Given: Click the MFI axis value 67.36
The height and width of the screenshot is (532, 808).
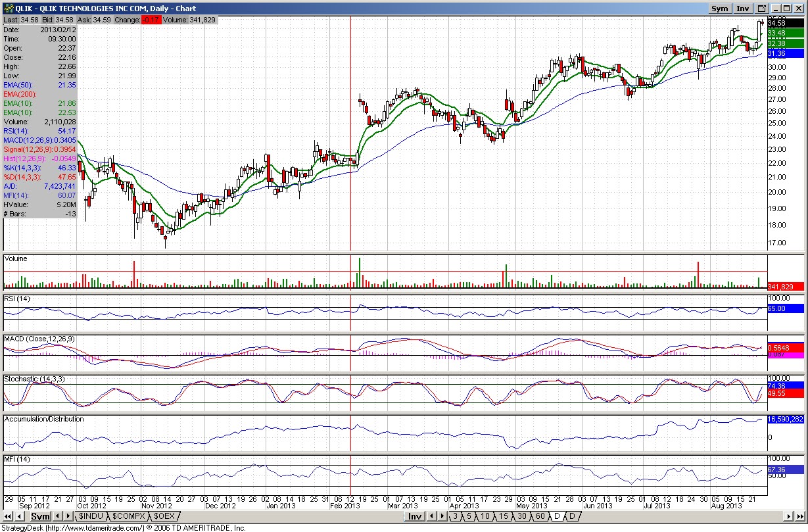Looking at the screenshot, I should click(785, 470).
